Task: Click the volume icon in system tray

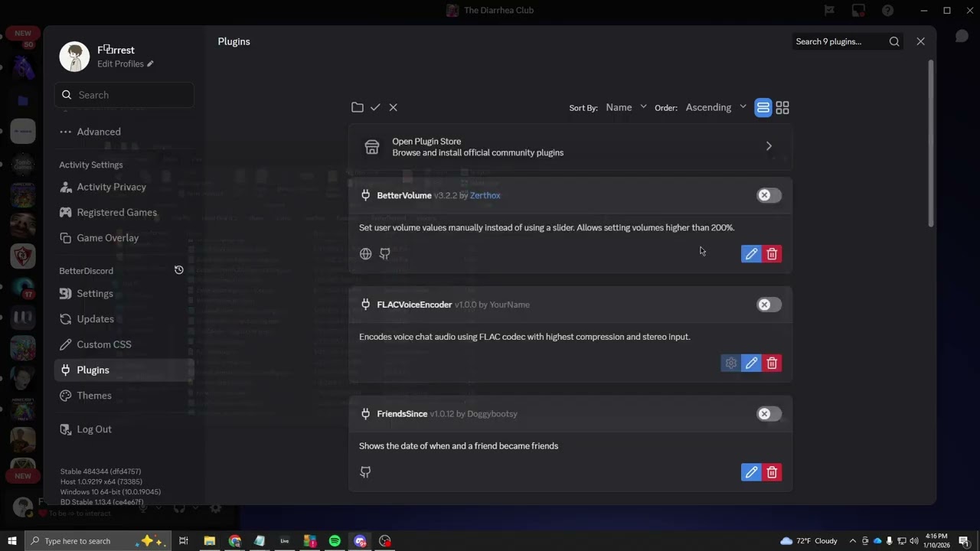Action: [914, 541]
